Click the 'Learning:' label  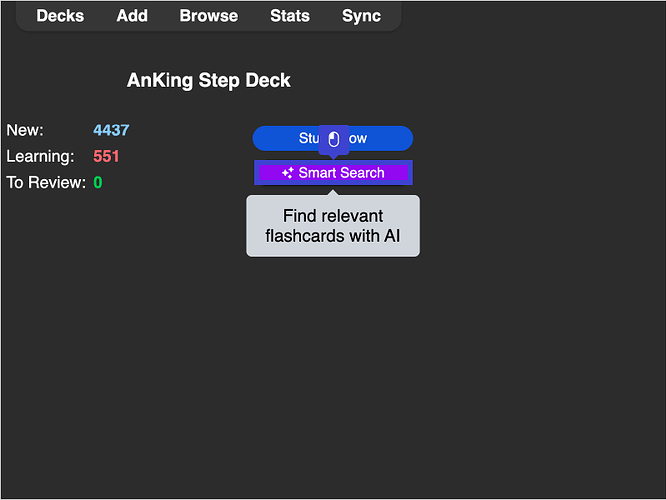[40, 156]
